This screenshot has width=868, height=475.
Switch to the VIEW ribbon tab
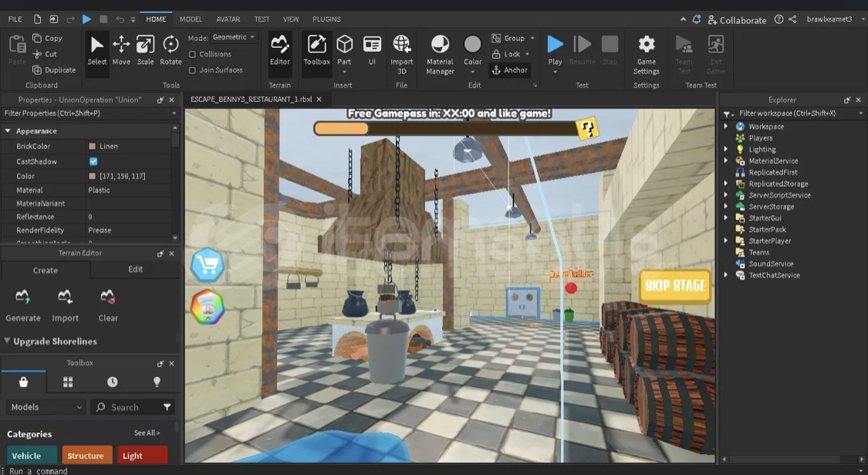[x=291, y=19]
